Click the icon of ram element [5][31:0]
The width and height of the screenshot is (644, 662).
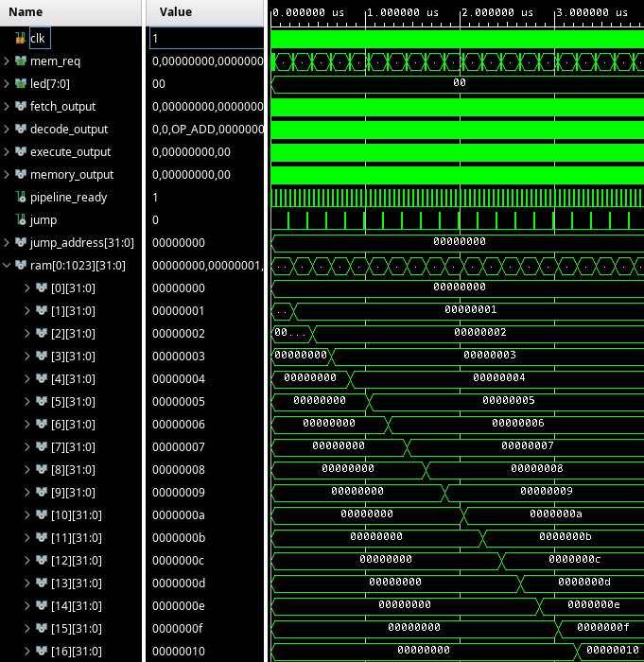[41, 402]
